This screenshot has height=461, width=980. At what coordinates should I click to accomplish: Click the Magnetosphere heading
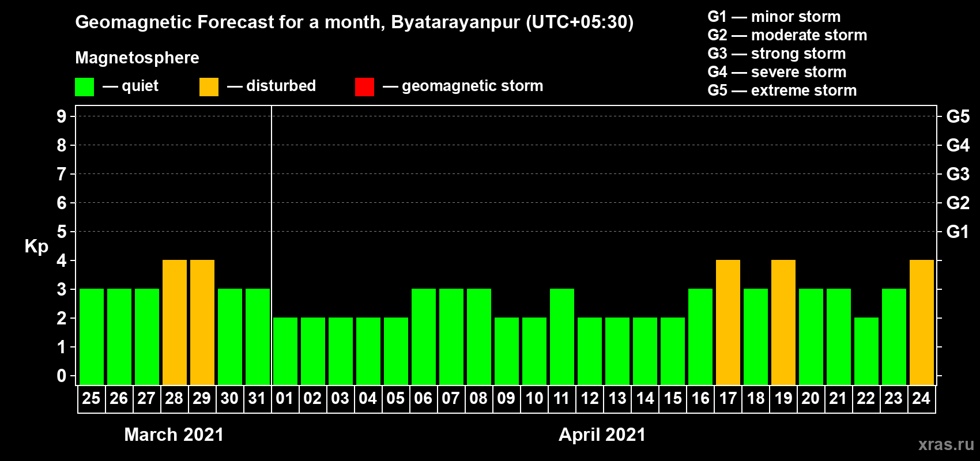point(137,58)
